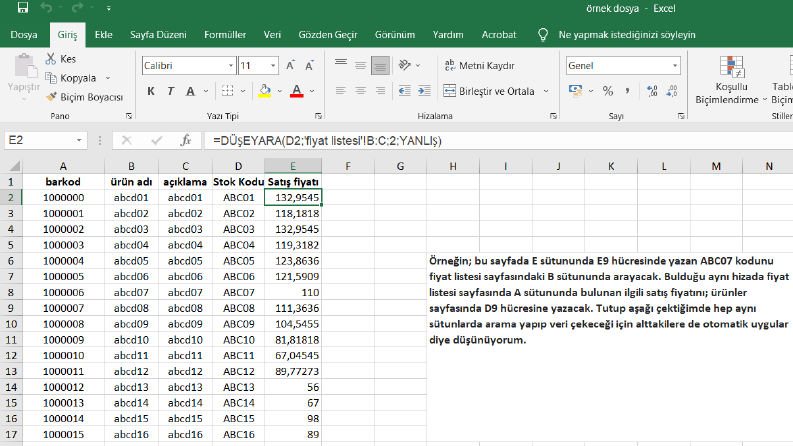This screenshot has height=446, width=793.
Task: Click Kopyala to copy selection
Action: [71, 78]
